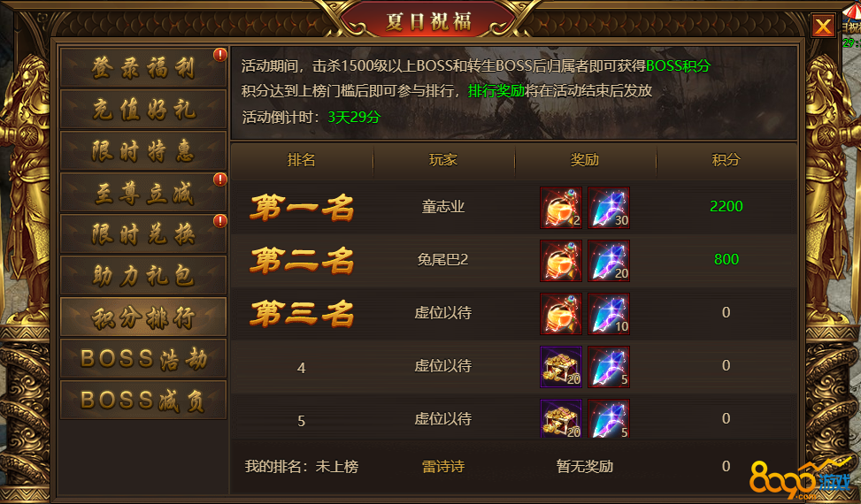Click player name 童志业 in ranking
This screenshot has width=861, height=504.
[x=443, y=207]
